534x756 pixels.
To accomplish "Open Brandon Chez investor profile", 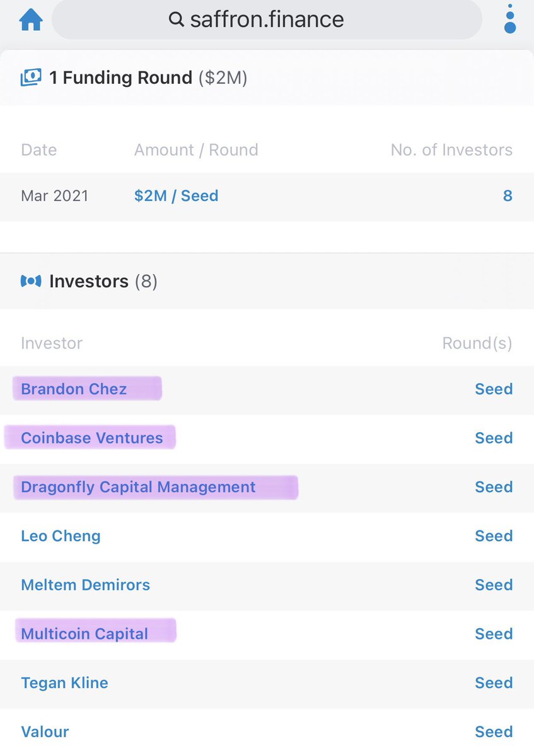I will 74,389.
